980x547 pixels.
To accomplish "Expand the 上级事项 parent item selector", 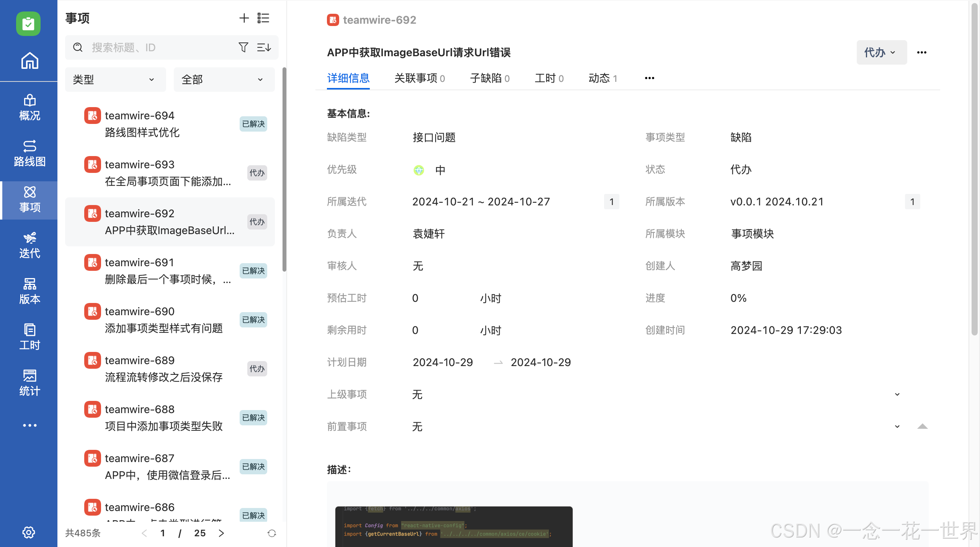I will 897,394.
